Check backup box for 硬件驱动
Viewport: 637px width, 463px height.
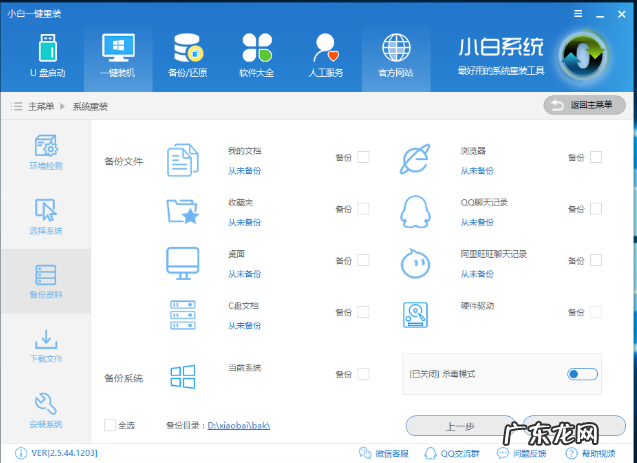click(596, 312)
